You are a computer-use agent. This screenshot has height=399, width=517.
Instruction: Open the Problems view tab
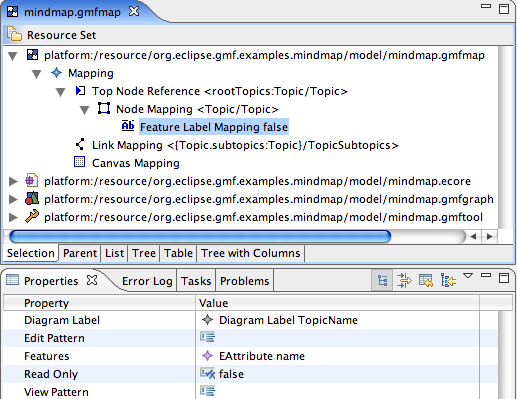click(245, 281)
